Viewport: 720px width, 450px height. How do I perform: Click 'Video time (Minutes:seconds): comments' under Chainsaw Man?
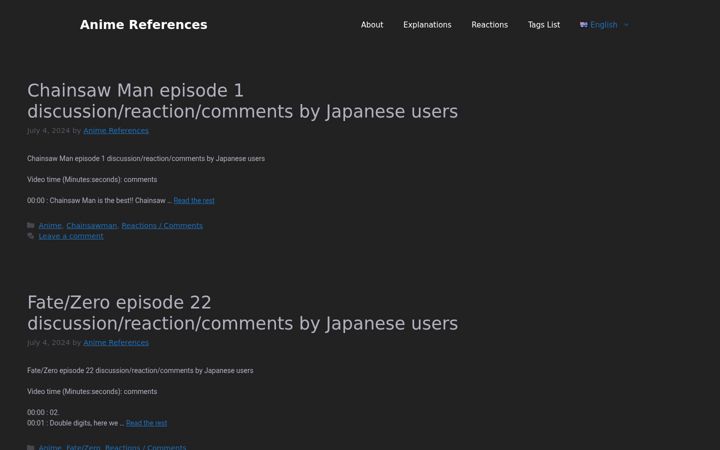pos(92,180)
